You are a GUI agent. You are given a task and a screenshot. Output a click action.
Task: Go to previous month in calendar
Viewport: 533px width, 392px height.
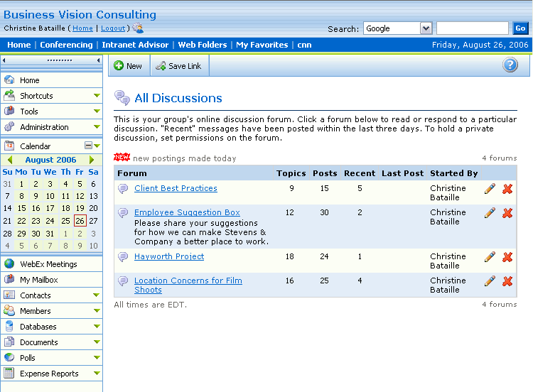pos(9,160)
